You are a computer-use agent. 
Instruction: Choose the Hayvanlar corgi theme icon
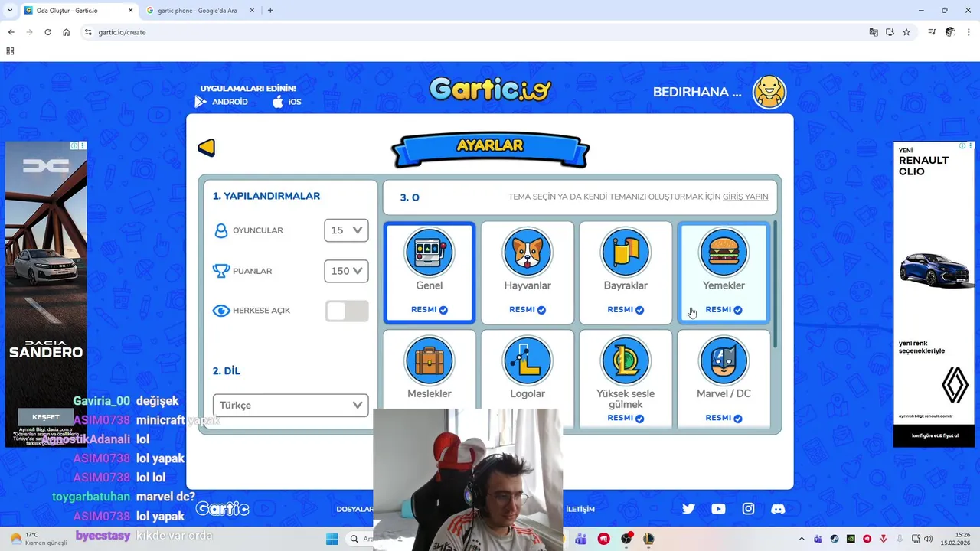tap(528, 253)
